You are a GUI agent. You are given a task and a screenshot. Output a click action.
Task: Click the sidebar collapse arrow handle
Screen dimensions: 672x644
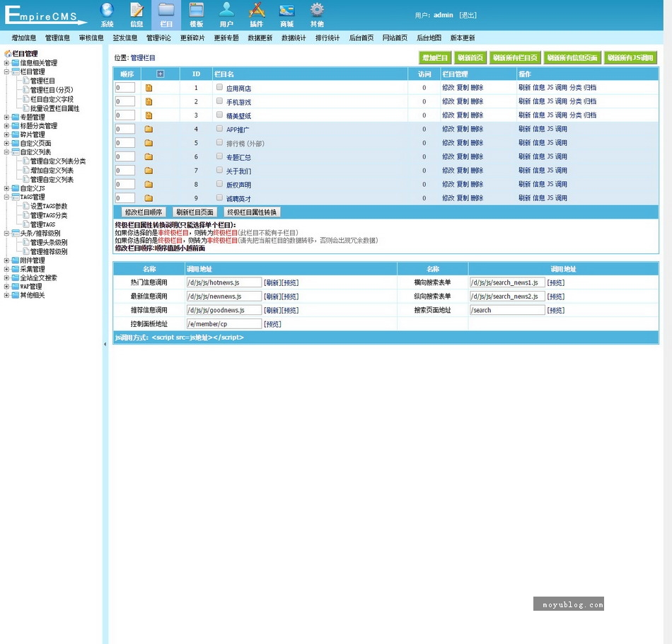click(105, 344)
